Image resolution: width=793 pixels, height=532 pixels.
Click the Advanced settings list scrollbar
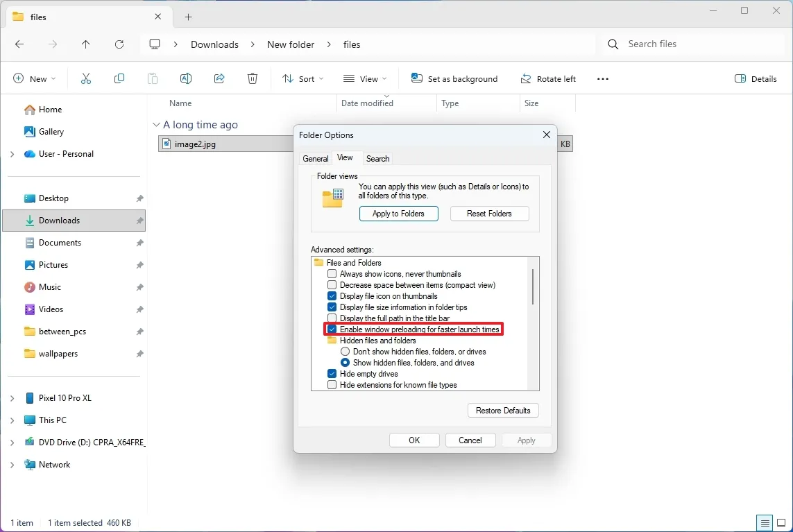(533, 286)
